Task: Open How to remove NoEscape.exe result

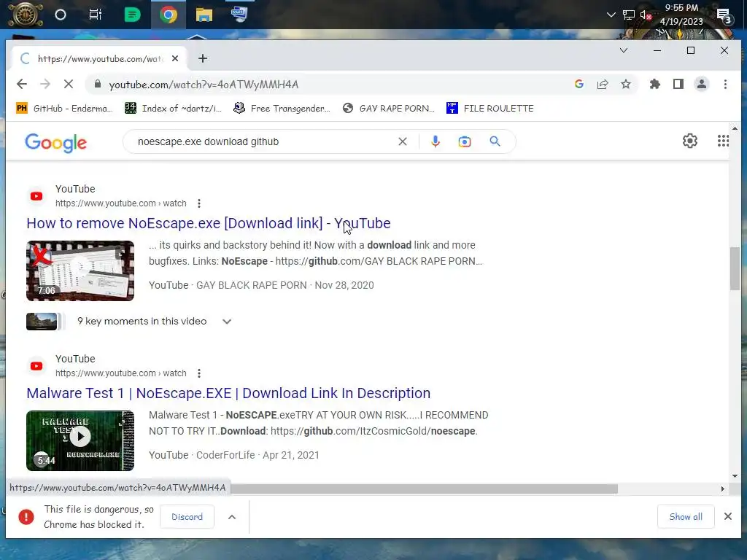Action: tap(208, 223)
